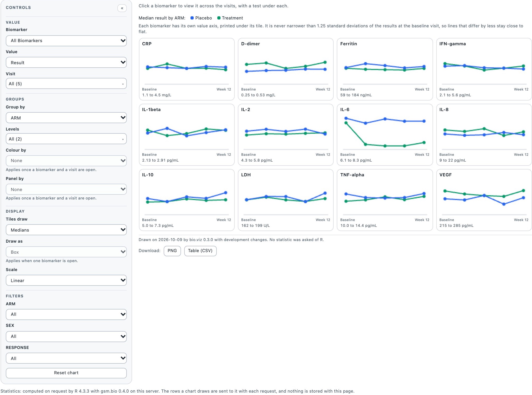This screenshot has height=395, width=532.
Task: Open the TNF-alpha biomarker tile
Action: (385, 200)
